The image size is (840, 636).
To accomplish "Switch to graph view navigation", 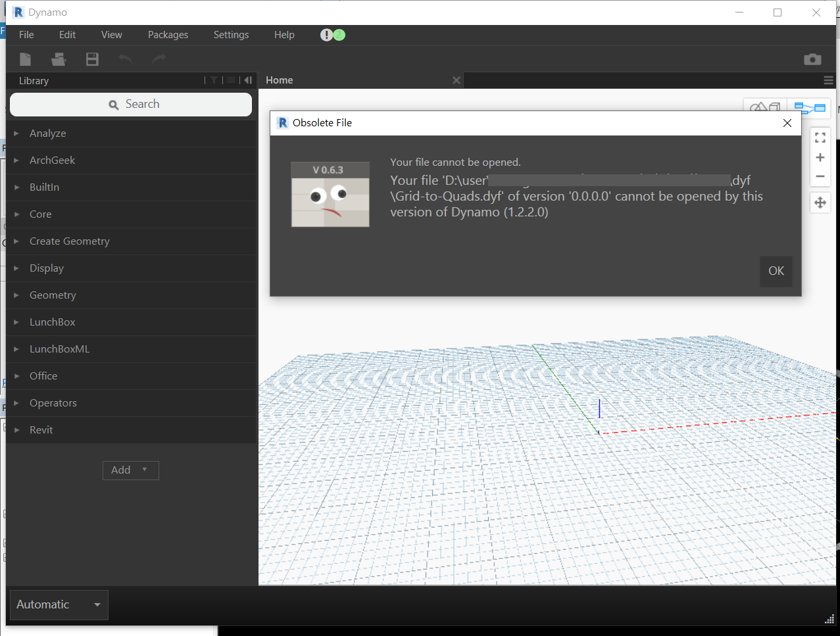I will [x=809, y=108].
